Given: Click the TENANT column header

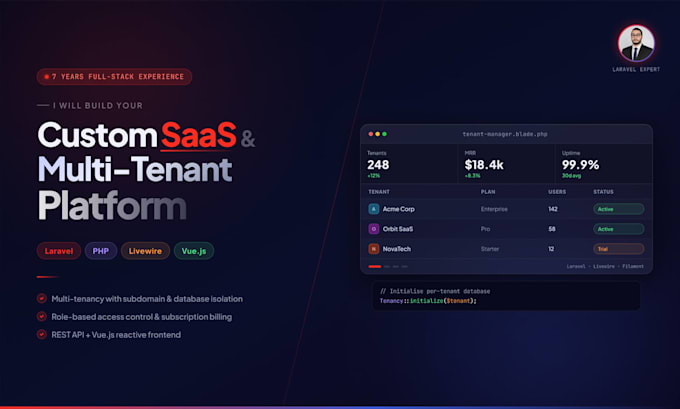Looking at the screenshot, I should (x=379, y=192).
